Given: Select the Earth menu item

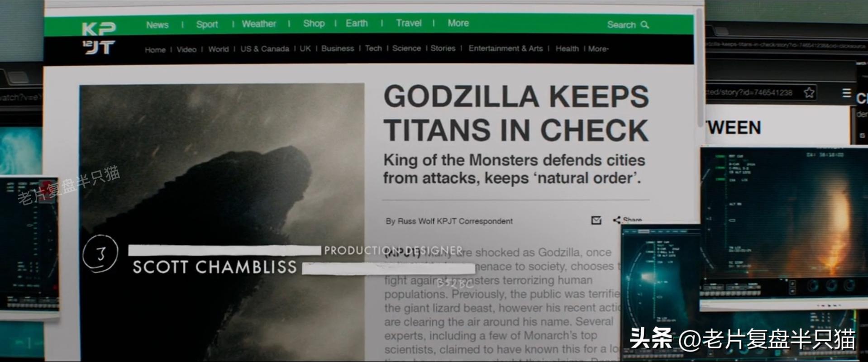Looking at the screenshot, I should [357, 24].
